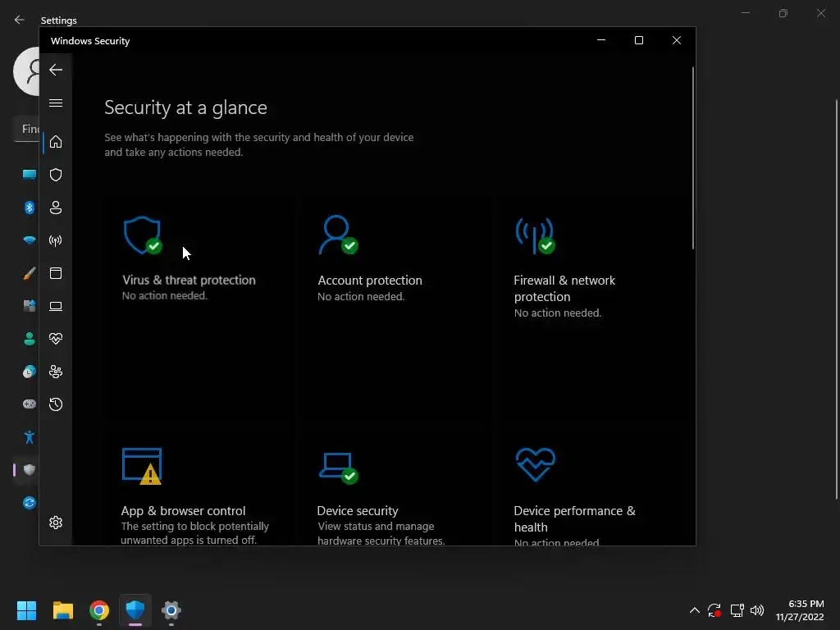The image size is (840, 630).
Task: Open App & browser control sidebar icon
Action: [56, 273]
